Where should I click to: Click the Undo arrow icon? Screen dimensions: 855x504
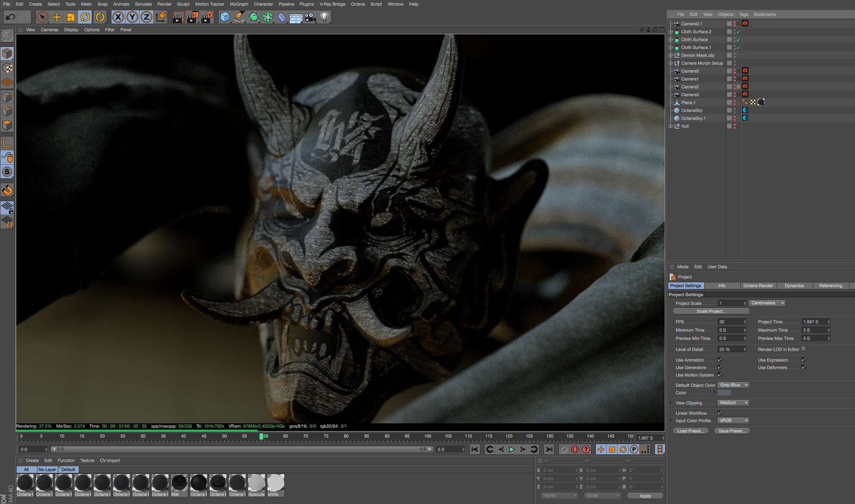pyautogui.click(x=11, y=17)
